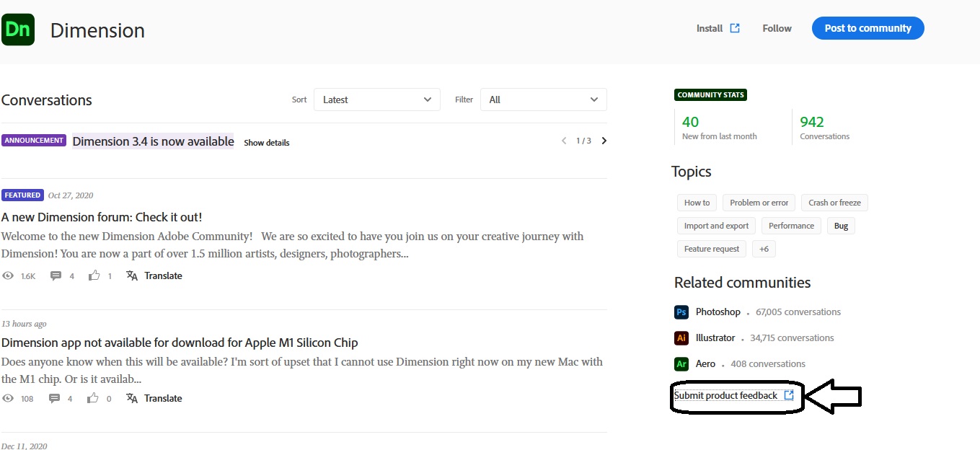Open the Filter All dropdown
Screen dimensions: 980x450
coord(543,100)
